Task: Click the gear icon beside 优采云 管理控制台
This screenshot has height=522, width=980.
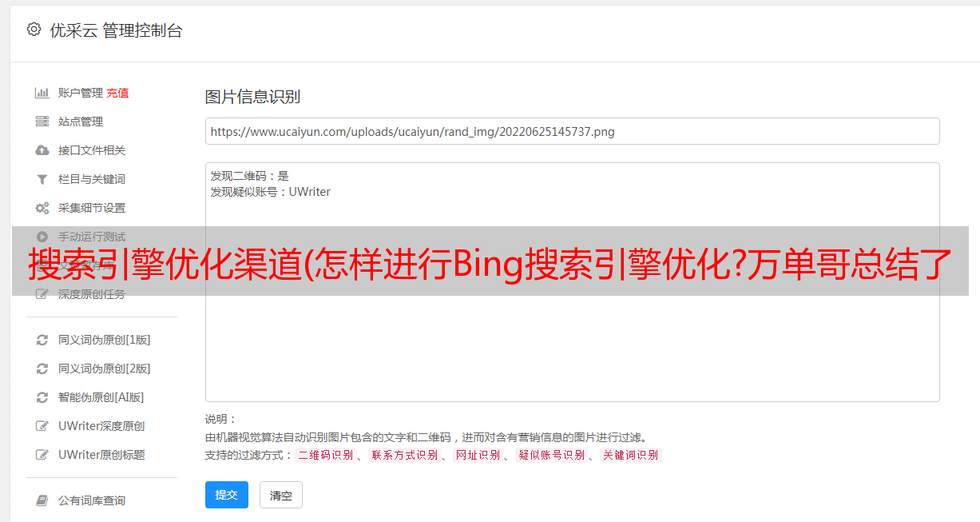Action: tap(34, 30)
